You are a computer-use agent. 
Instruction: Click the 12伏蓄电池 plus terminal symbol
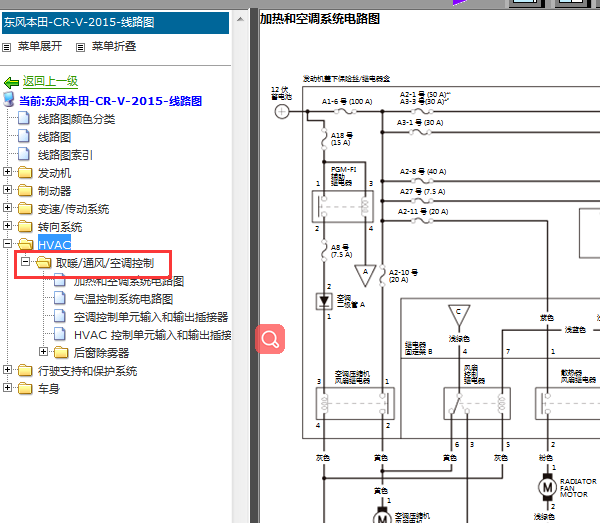coord(282,112)
